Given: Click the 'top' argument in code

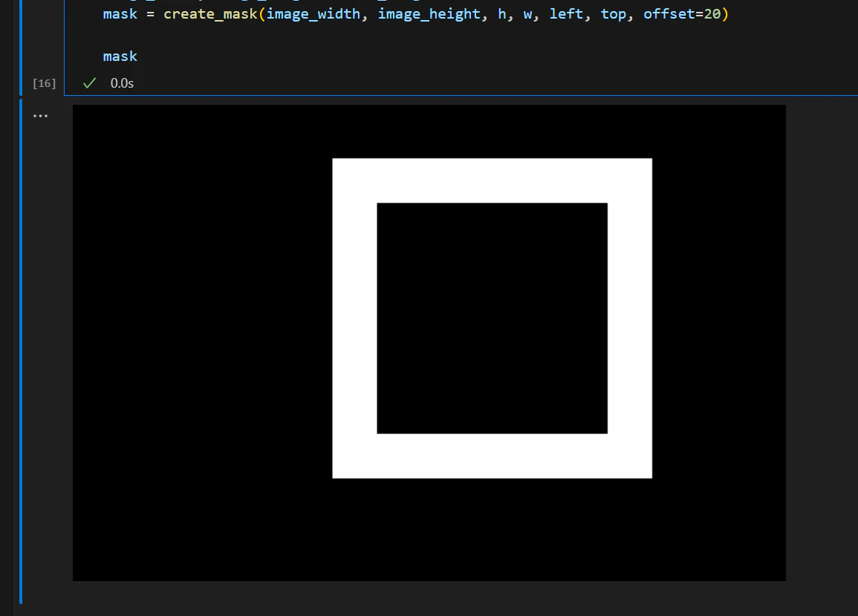Looking at the screenshot, I should [x=614, y=14].
